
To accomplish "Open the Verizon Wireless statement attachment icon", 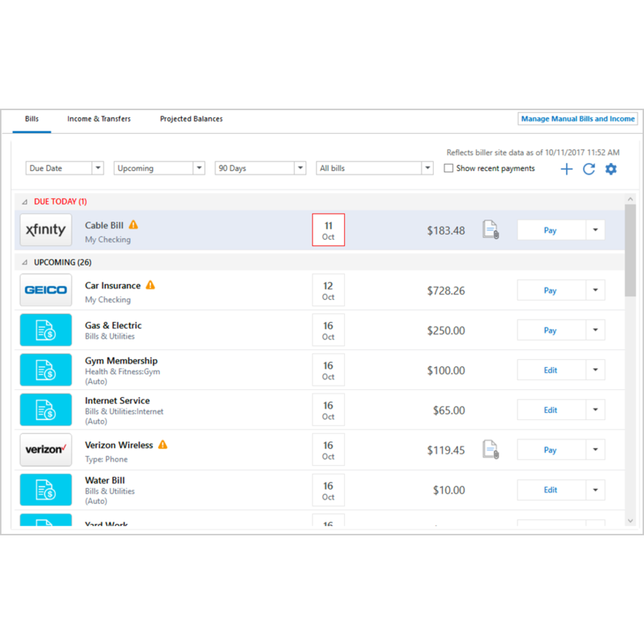I will click(491, 449).
